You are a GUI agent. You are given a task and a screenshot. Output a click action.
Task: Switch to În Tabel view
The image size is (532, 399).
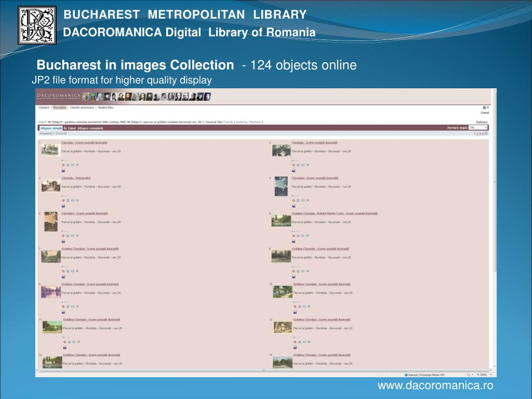pyautogui.click(x=70, y=128)
